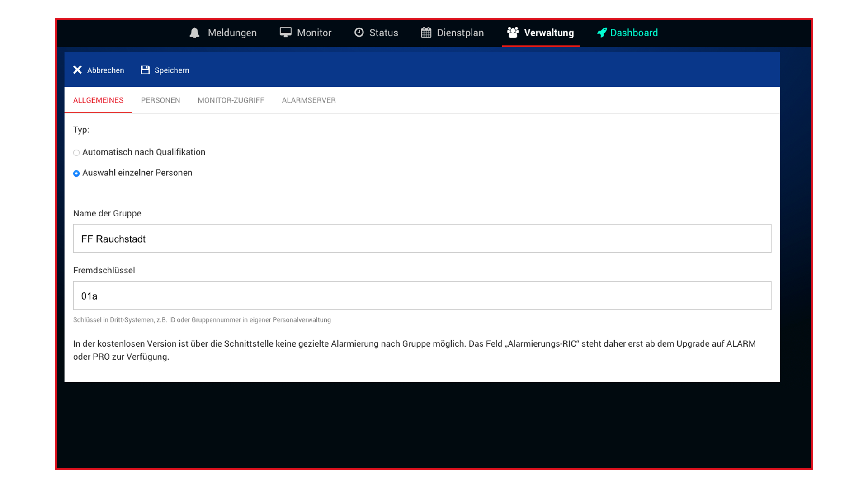Switch to the Allgemeines tab
The height and width of the screenshot is (488, 868).
[x=98, y=100]
